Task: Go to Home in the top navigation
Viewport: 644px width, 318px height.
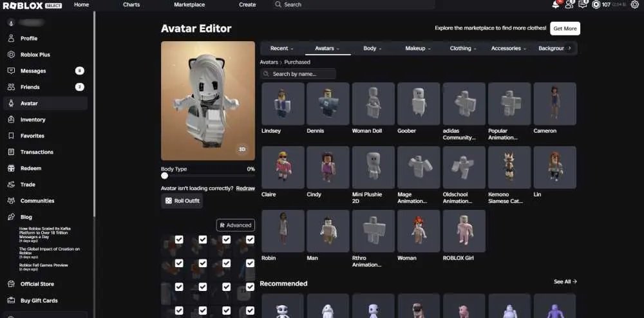Action: coord(81,5)
